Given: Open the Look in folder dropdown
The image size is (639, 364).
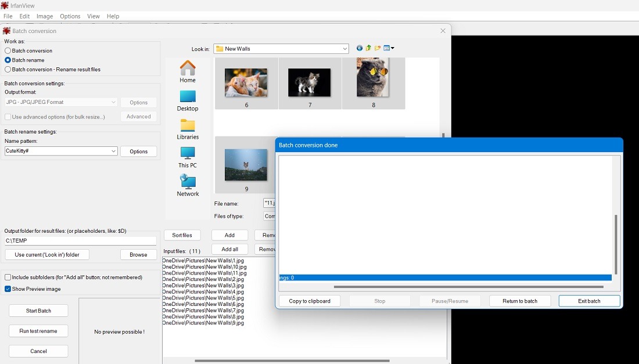Looking at the screenshot, I should point(346,49).
